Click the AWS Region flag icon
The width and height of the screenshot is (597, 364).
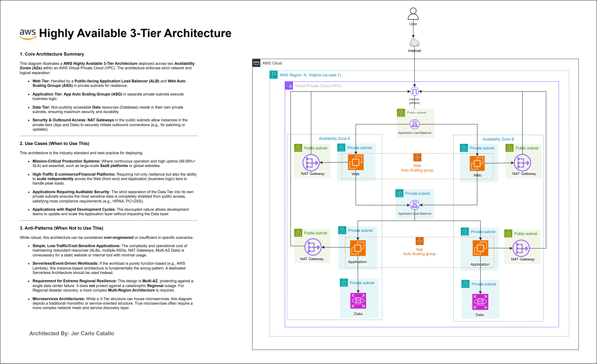click(x=273, y=75)
